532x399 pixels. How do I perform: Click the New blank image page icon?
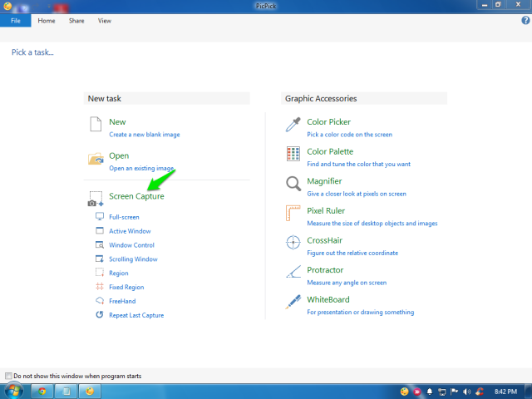point(96,124)
